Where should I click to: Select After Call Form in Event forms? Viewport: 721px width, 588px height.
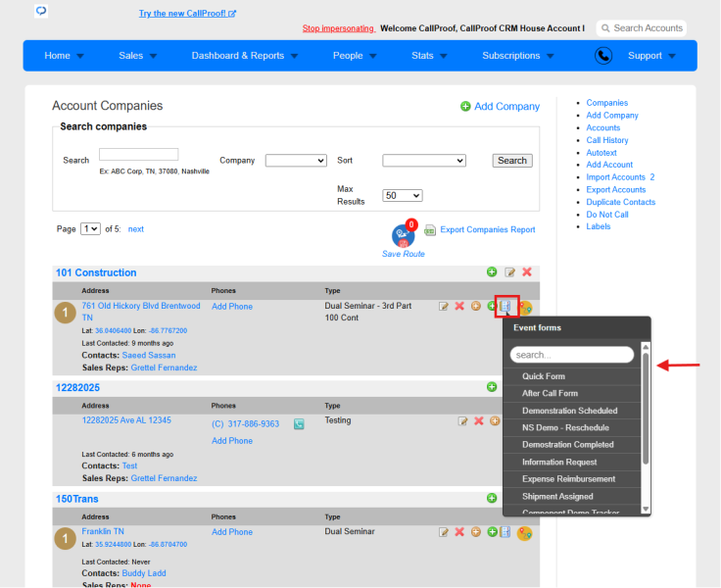tap(572, 393)
